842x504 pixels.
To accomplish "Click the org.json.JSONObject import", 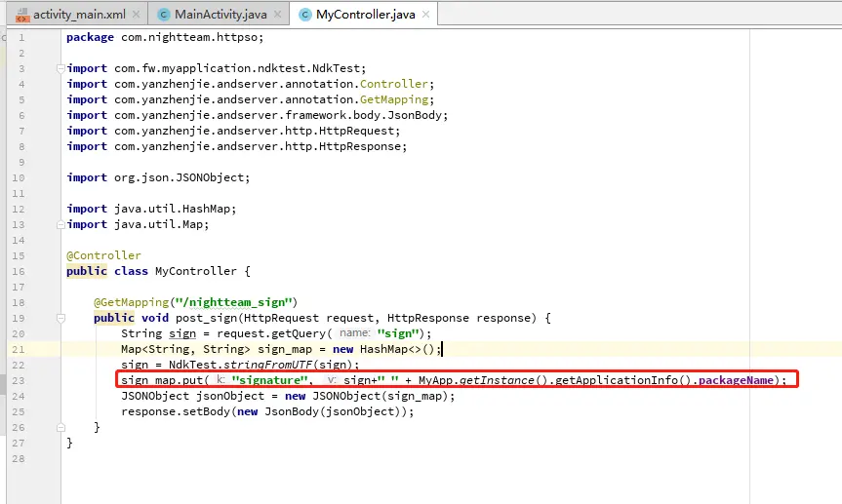I will (x=158, y=177).
